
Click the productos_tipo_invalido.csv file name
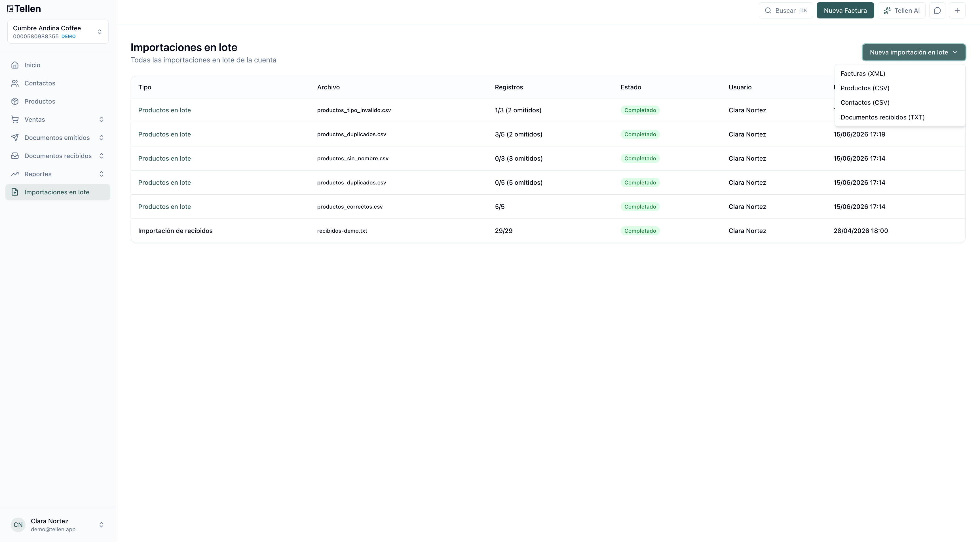click(x=354, y=110)
